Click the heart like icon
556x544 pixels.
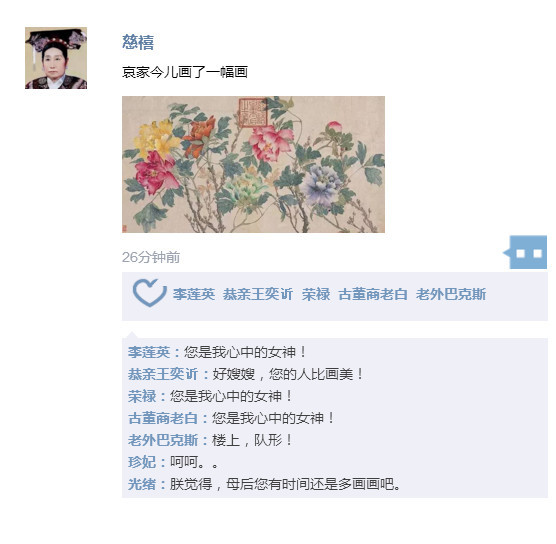[x=149, y=293]
